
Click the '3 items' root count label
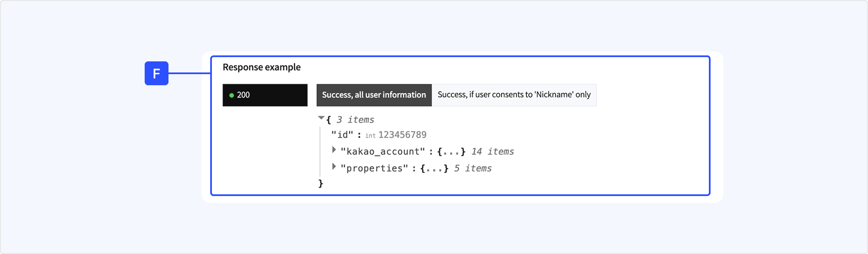point(355,120)
